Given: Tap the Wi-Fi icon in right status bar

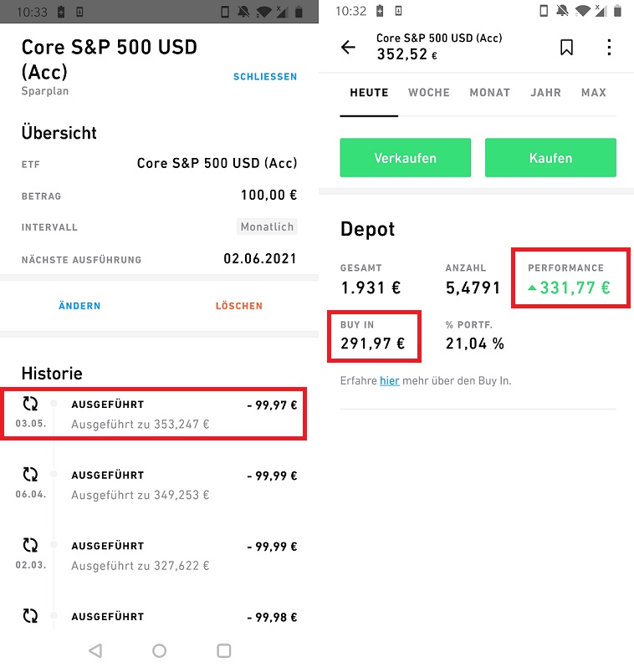Looking at the screenshot, I should 582,11.
